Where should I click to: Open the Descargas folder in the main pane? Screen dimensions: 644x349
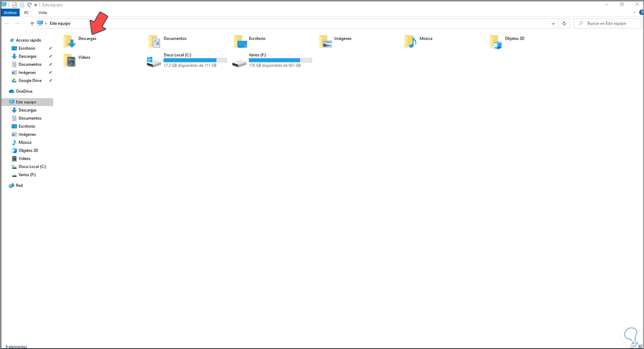(80, 41)
